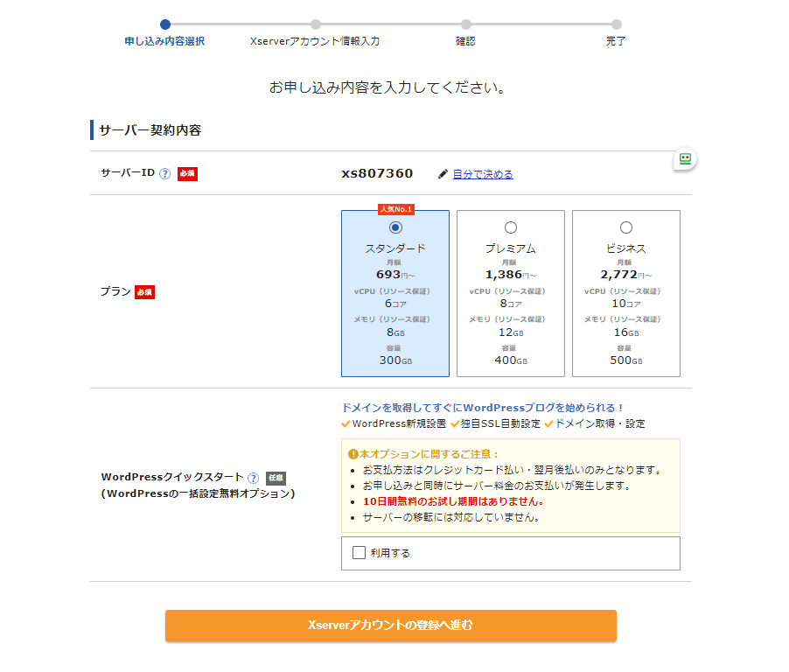
Task: Click the Xserverアカウント情報入力 step label
Action: click(315, 41)
